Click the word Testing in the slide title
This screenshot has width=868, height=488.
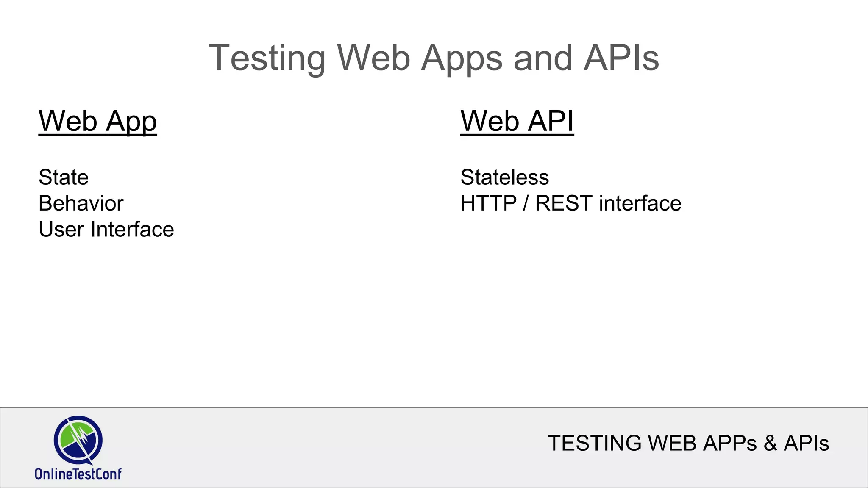coord(267,58)
